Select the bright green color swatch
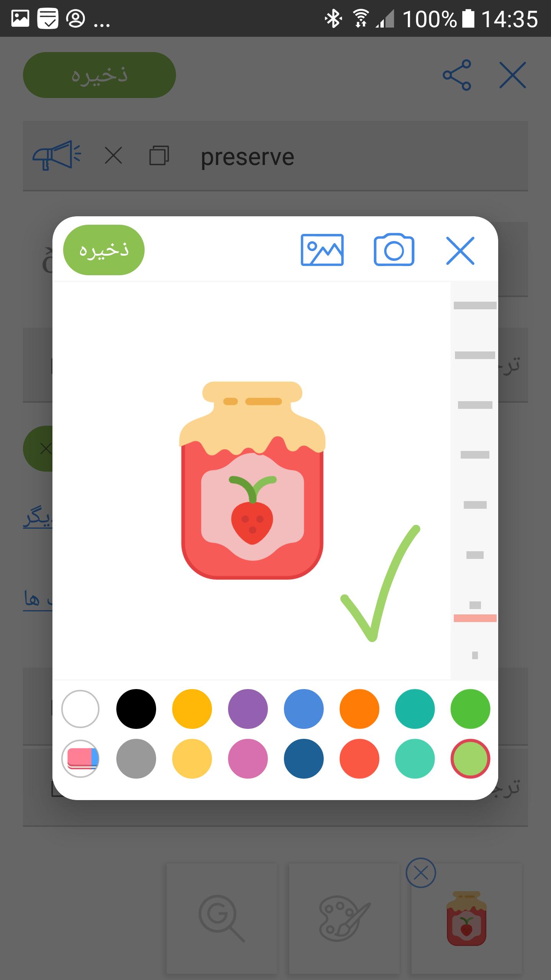 (470, 709)
